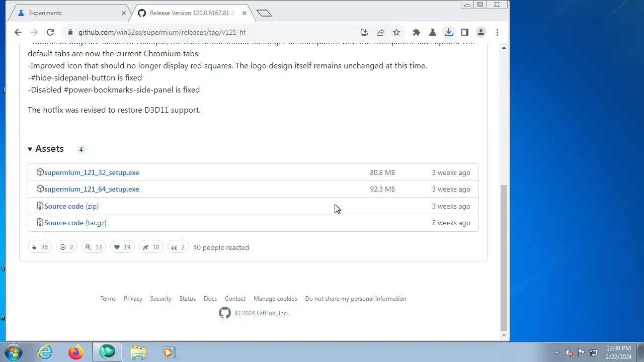This screenshot has height=362, width=644.
Task: Open the Experiments flask toolbar icon
Action: tap(432, 32)
